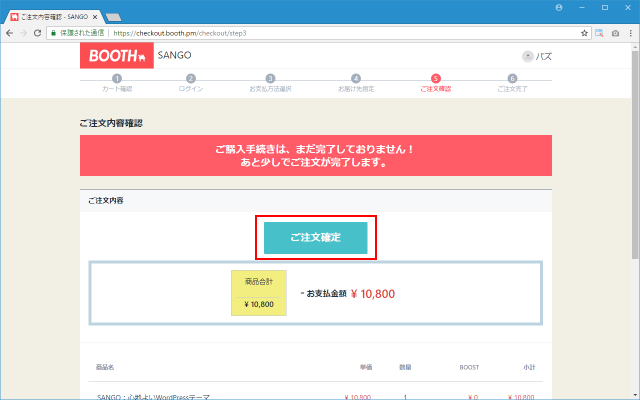Bookmark this page with the star icon
This screenshot has width=640, height=400.
584,33
